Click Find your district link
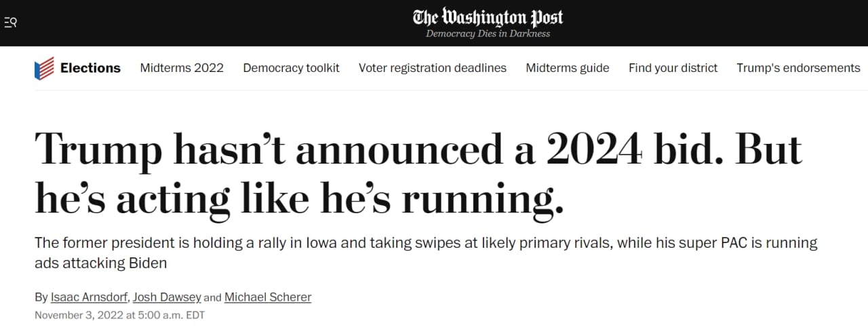Image resolution: width=868 pixels, height=332 pixels. (673, 68)
